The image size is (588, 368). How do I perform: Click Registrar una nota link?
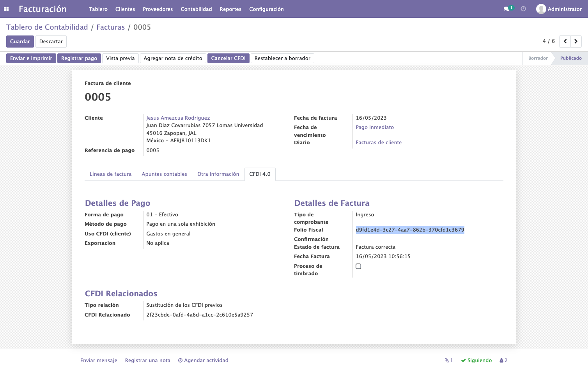point(148,361)
